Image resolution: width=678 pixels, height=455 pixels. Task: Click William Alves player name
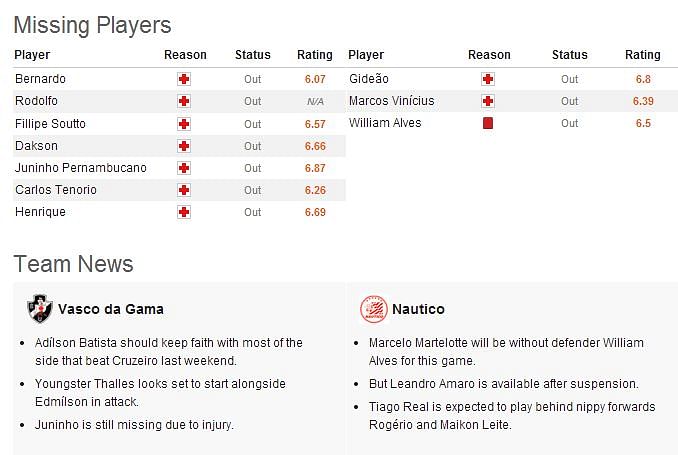385,123
